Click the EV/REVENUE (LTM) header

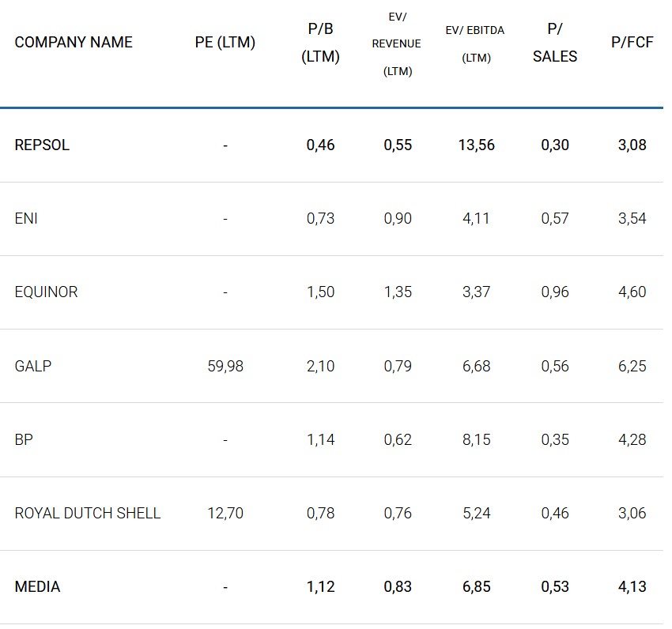tap(397, 43)
